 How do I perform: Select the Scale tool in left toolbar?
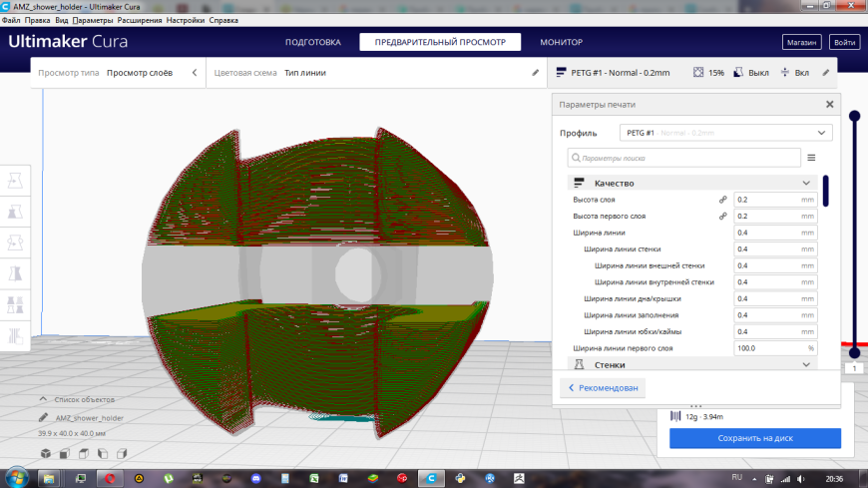coord(15,212)
